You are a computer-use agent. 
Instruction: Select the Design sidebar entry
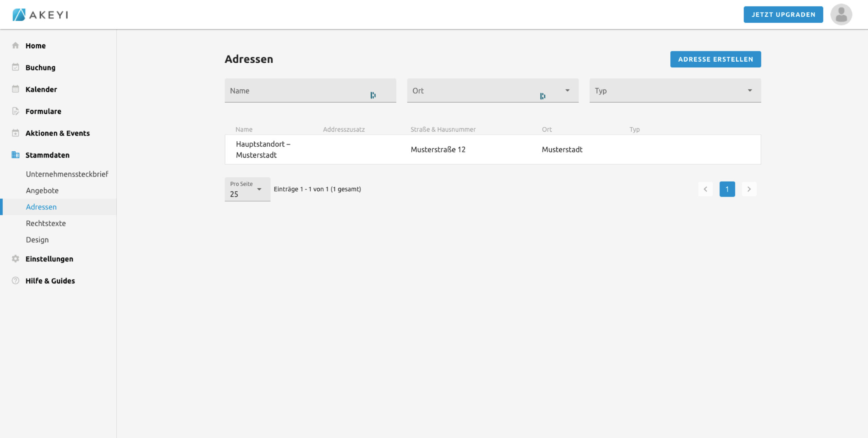click(x=37, y=240)
